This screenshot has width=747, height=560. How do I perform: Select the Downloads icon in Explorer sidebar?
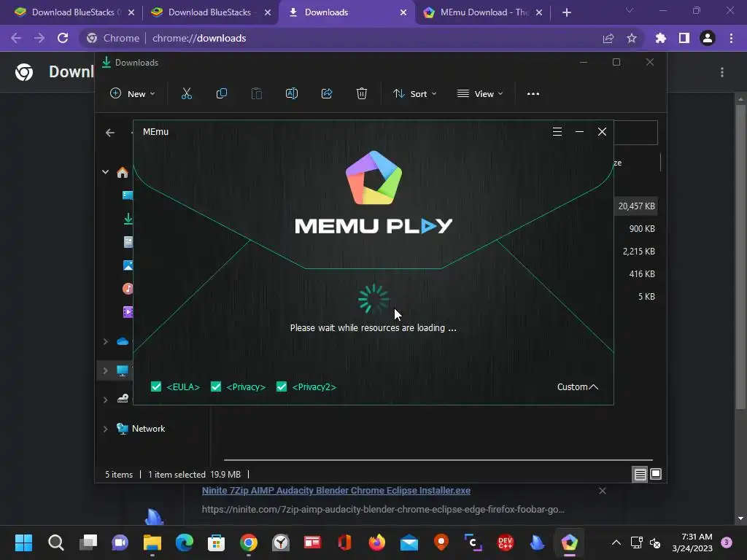[128, 219]
